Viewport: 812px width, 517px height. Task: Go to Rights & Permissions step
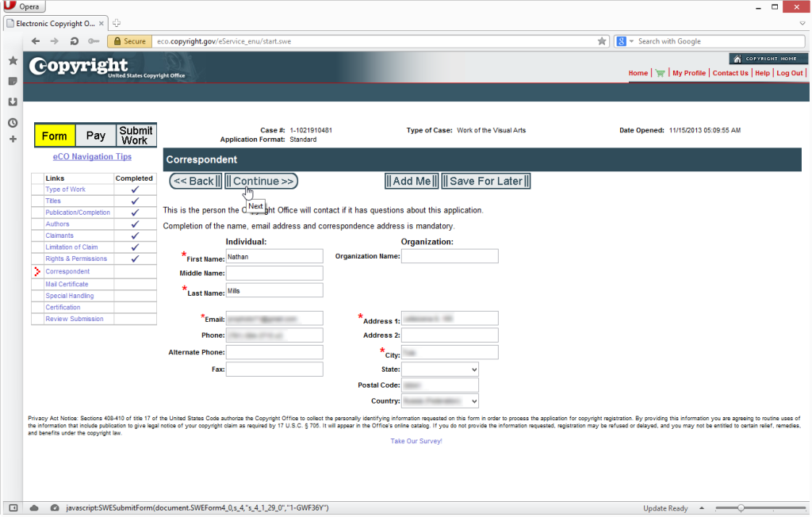click(76, 259)
